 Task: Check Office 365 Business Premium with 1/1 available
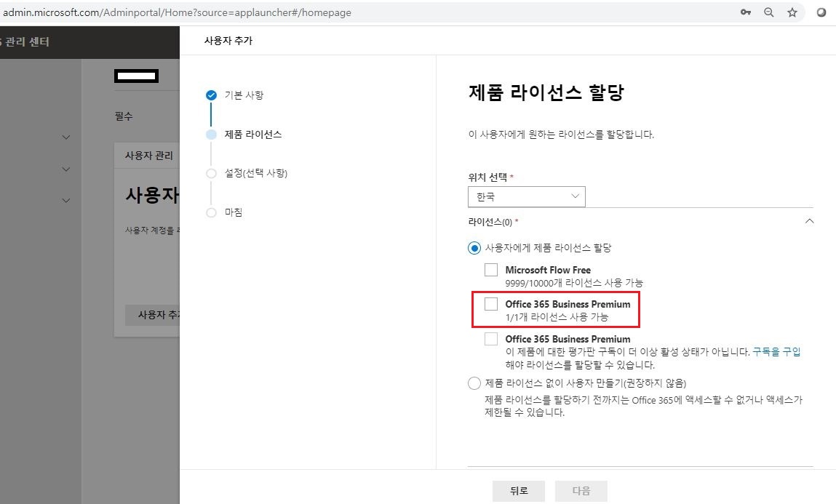tap(491, 304)
